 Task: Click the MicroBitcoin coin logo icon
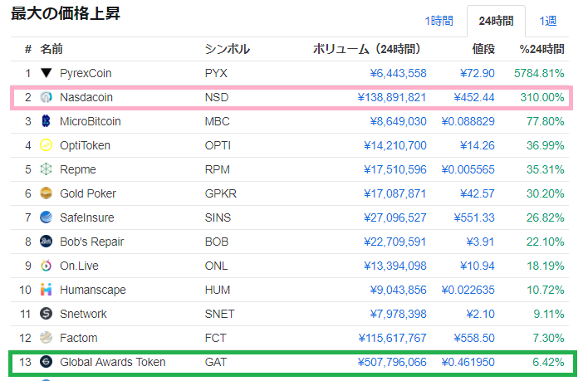click(47, 121)
